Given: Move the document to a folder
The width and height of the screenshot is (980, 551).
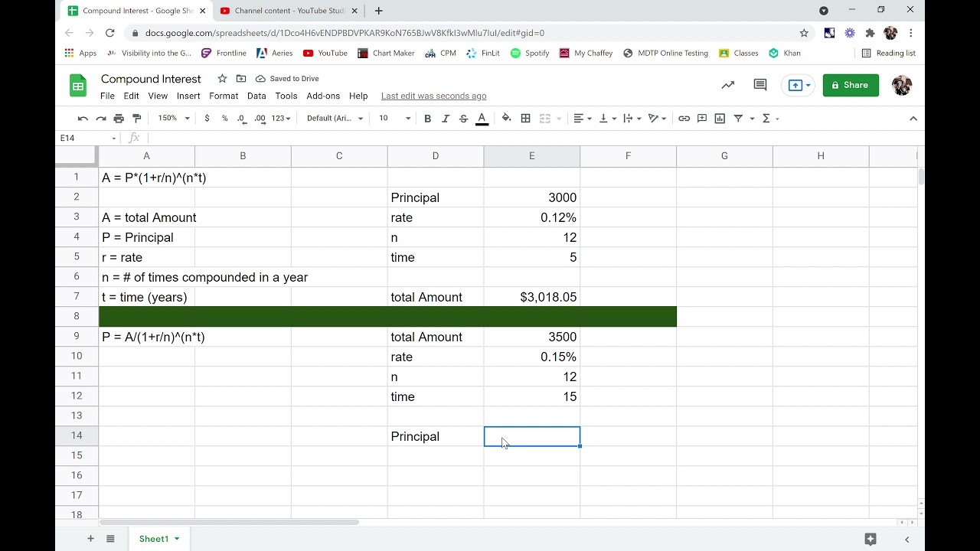Looking at the screenshot, I should click(241, 78).
